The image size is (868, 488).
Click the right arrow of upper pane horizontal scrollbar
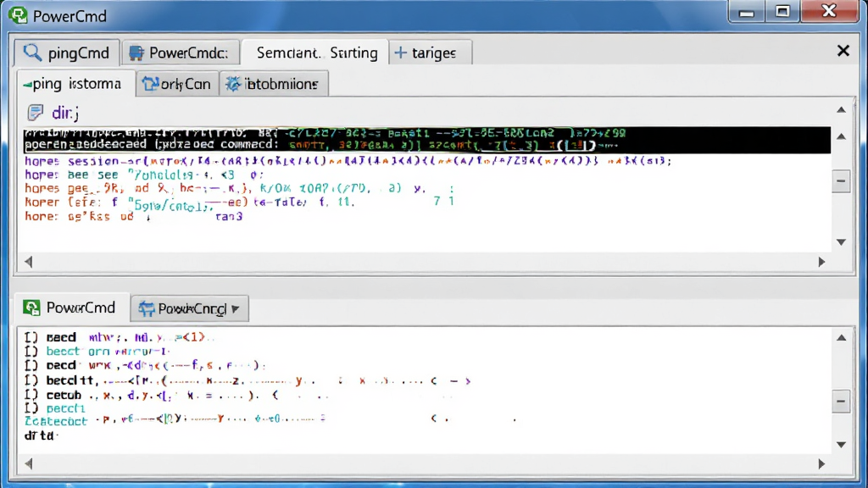click(821, 262)
